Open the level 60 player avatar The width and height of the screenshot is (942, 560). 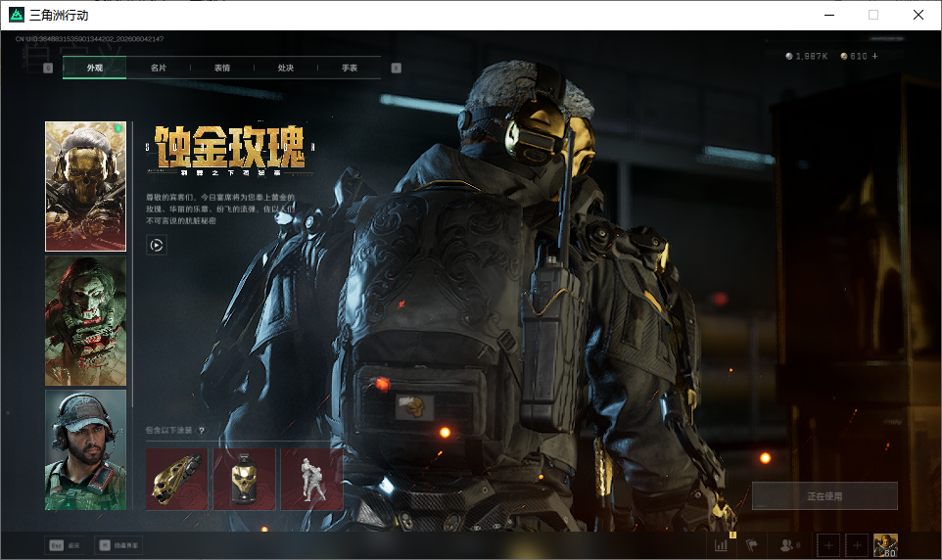(885, 545)
